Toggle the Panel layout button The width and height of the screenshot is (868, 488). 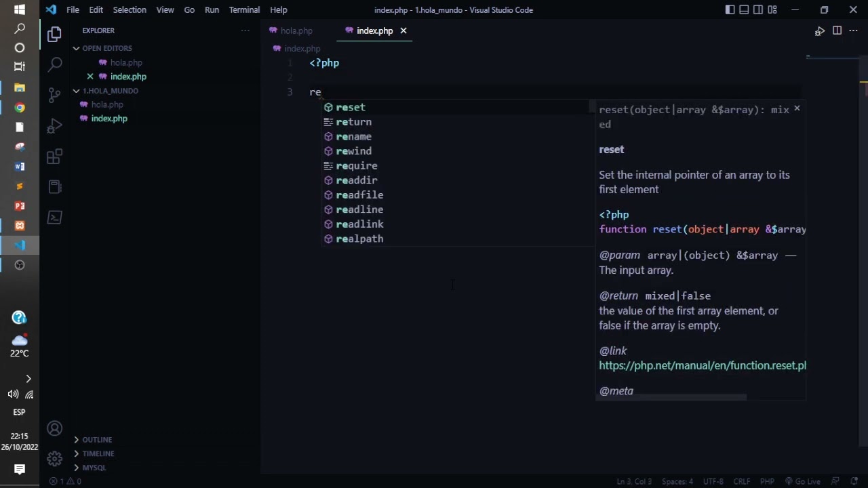[x=744, y=9]
